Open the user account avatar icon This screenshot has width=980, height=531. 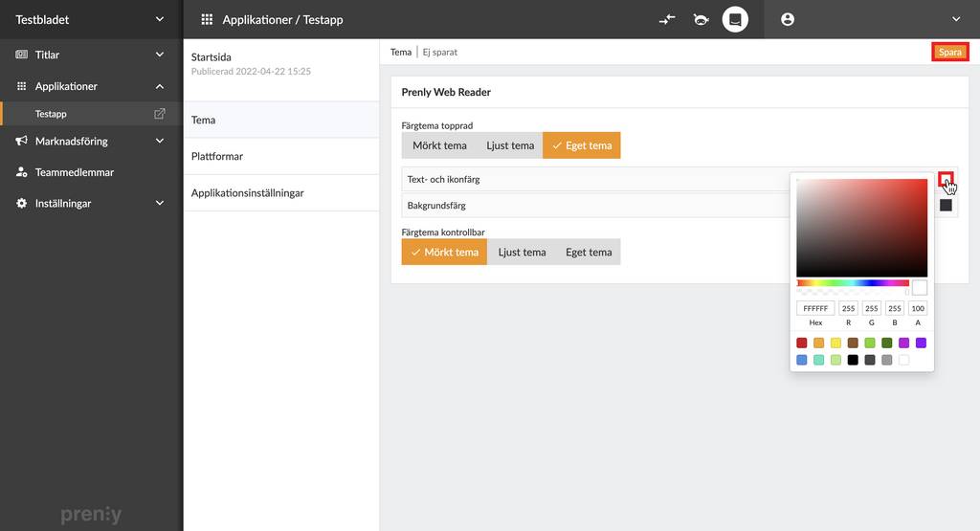pyautogui.click(x=788, y=19)
